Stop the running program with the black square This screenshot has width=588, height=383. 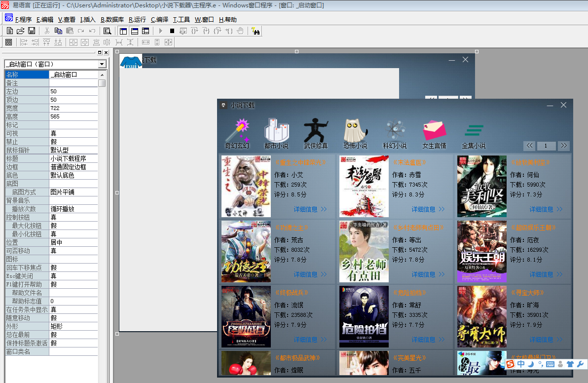pos(172,31)
